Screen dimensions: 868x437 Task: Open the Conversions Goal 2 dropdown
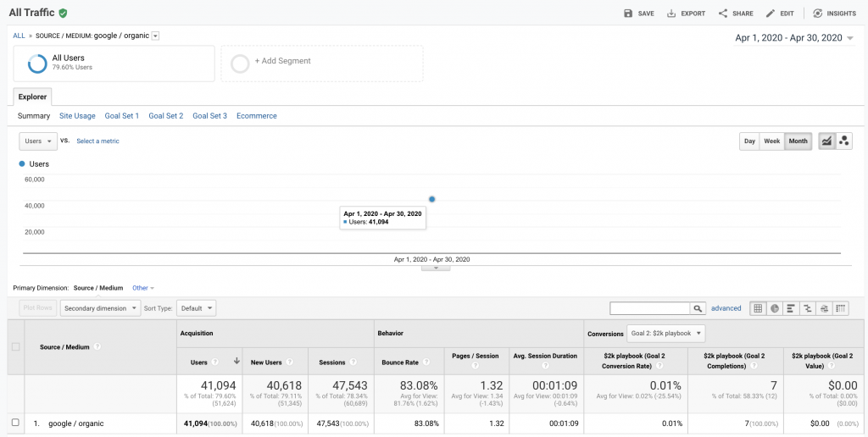click(x=666, y=334)
